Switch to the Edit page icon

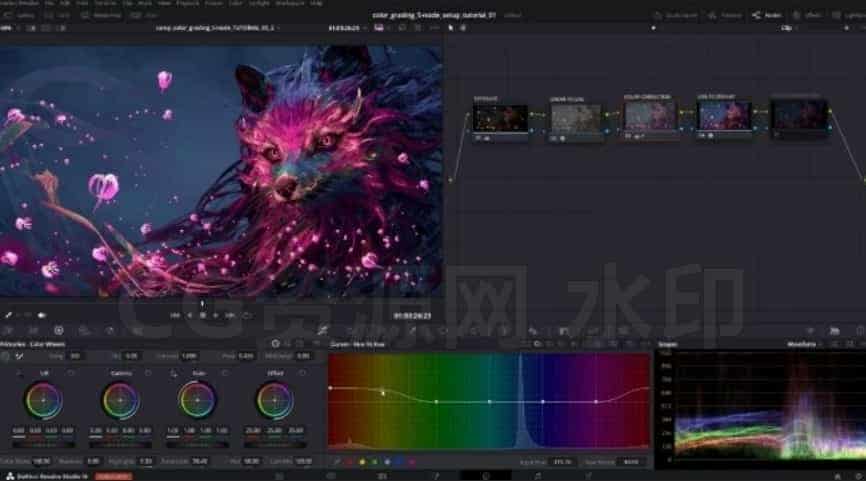tap(382, 475)
